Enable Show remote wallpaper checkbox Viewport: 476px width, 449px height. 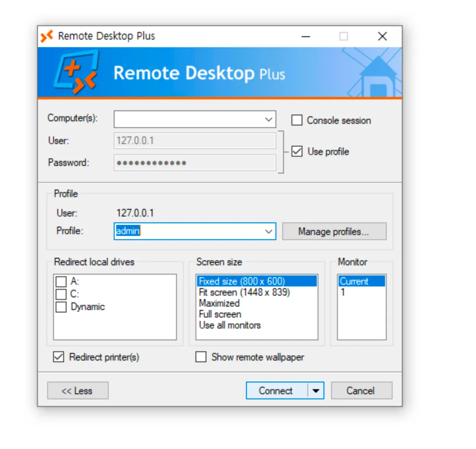[x=201, y=357]
